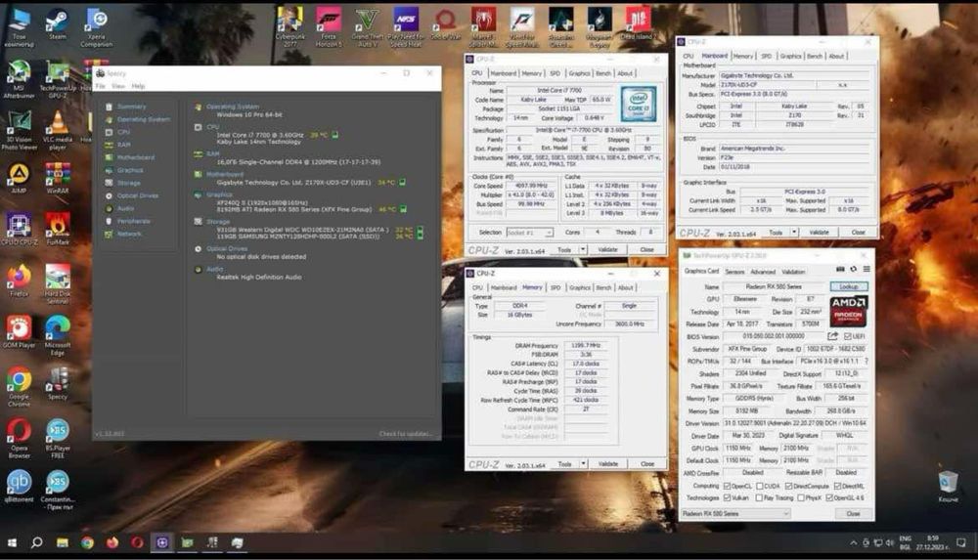Open the VLC media player shortcut

pos(58,130)
